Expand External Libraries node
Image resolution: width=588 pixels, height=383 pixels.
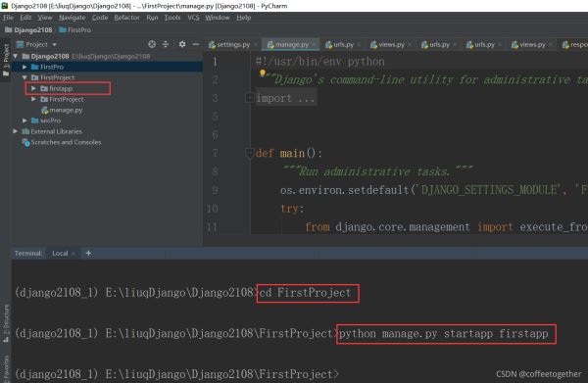point(15,131)
